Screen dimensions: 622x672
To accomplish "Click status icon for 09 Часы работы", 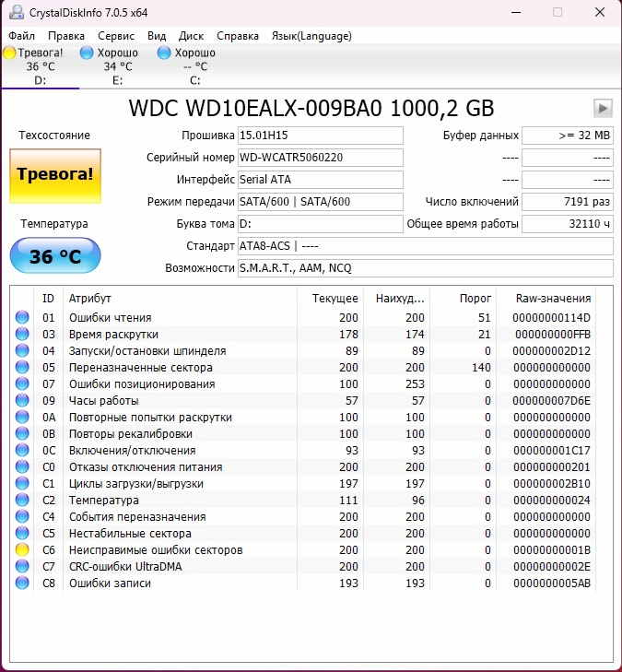I will (x=22, y=400).
